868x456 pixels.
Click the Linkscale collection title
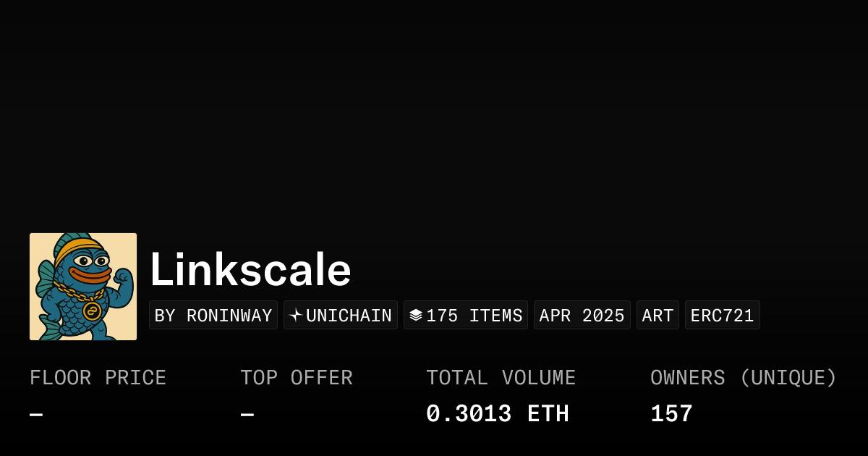(x=250, y=270)
